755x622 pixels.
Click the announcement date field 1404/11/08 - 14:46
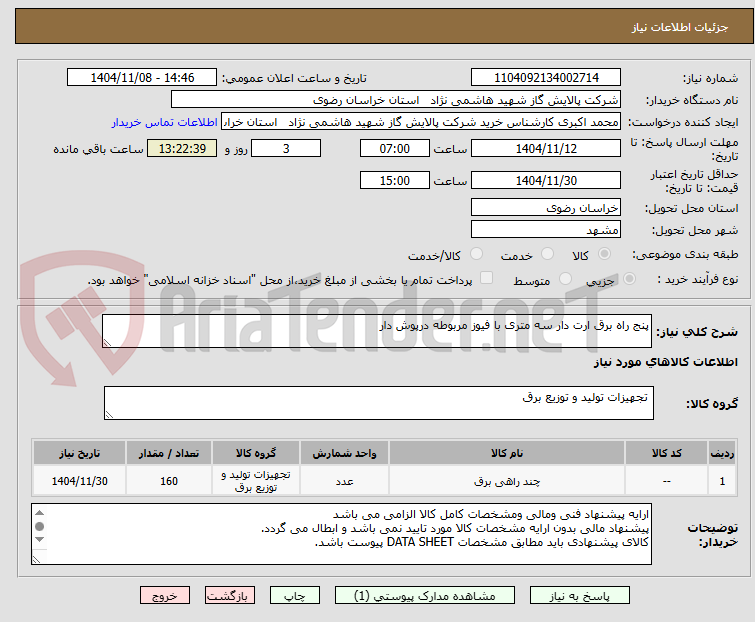tap(142, 78)
